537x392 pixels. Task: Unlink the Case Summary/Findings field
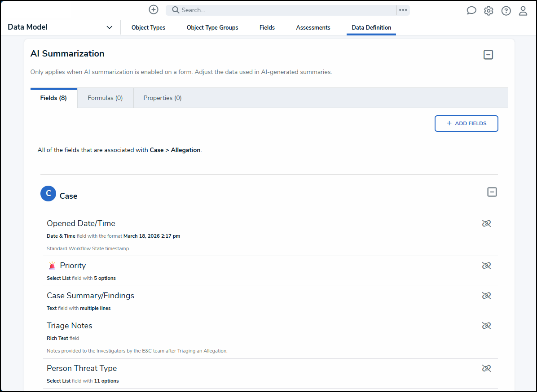[486, 296]
